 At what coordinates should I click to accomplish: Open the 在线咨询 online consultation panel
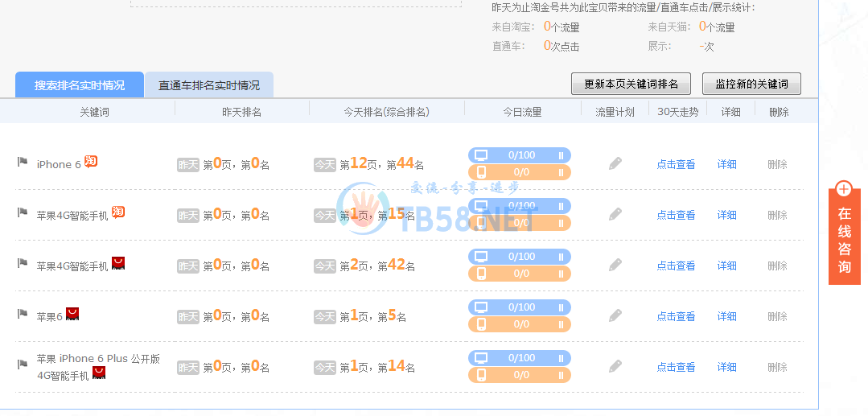point(844,237)
